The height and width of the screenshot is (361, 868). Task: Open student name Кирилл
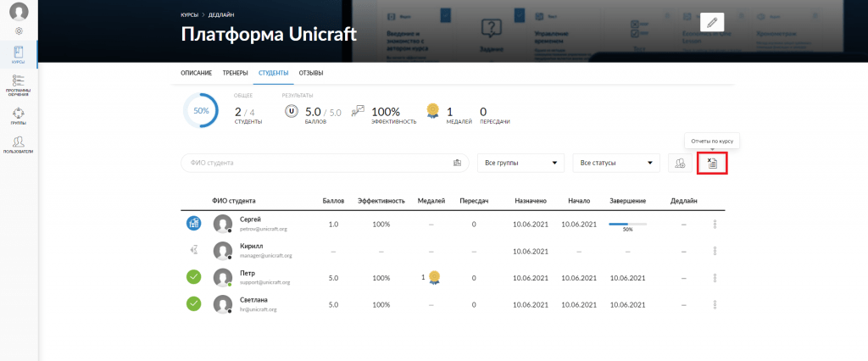251,246
